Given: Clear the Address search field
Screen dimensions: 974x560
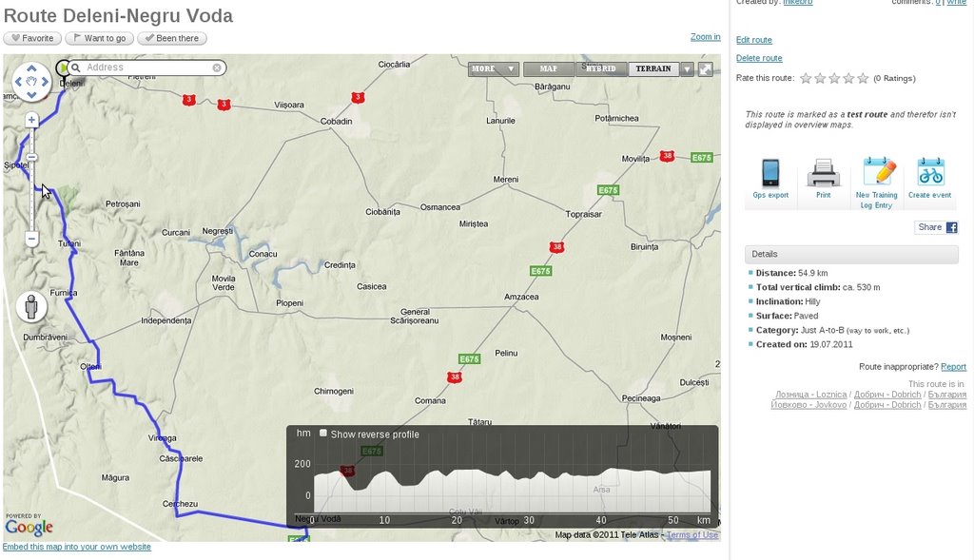Looking at the screenshot, I should [216, 68].
